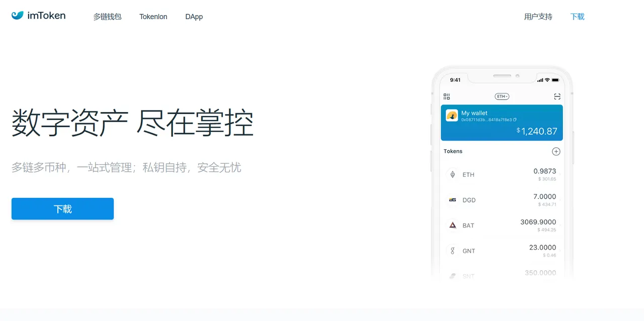Add token with the plus circle icon
644x321 pixels.
click(x=556, y=151)
